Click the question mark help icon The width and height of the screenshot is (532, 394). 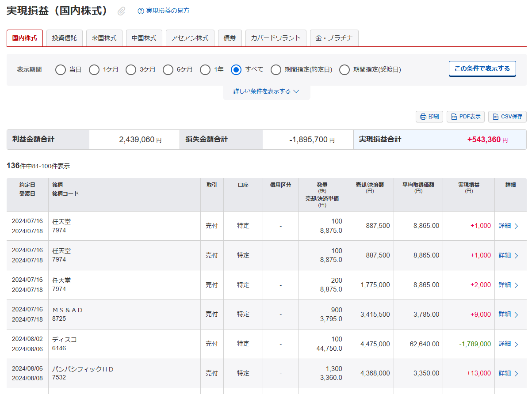[x=141, y=11]
